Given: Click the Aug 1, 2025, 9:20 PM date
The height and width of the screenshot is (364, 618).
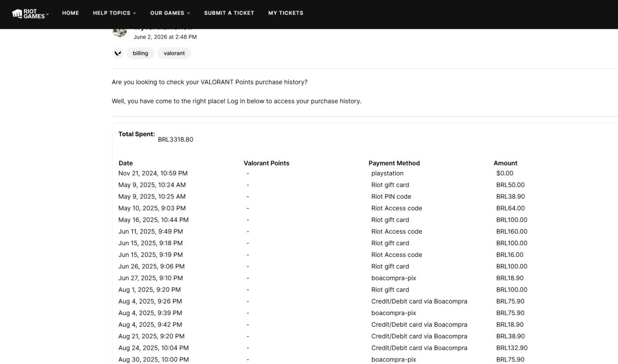Looking at the screenshot, I should coord(150,289).
